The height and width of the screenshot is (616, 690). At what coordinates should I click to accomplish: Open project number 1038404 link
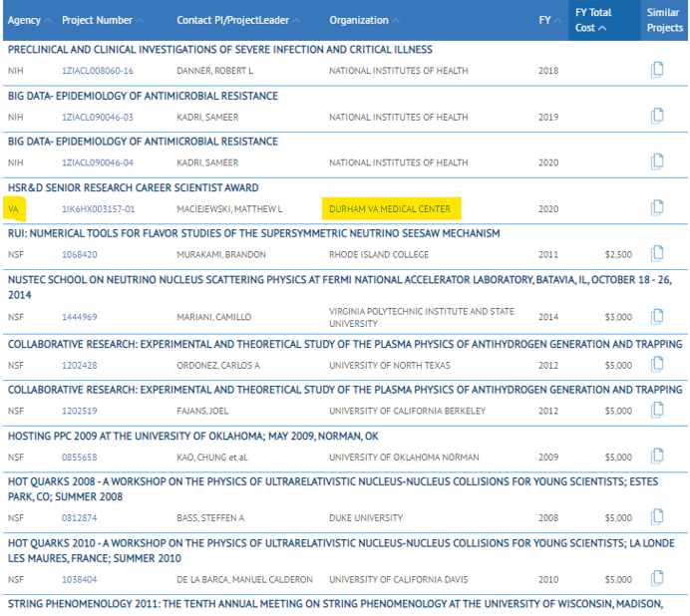79,580
